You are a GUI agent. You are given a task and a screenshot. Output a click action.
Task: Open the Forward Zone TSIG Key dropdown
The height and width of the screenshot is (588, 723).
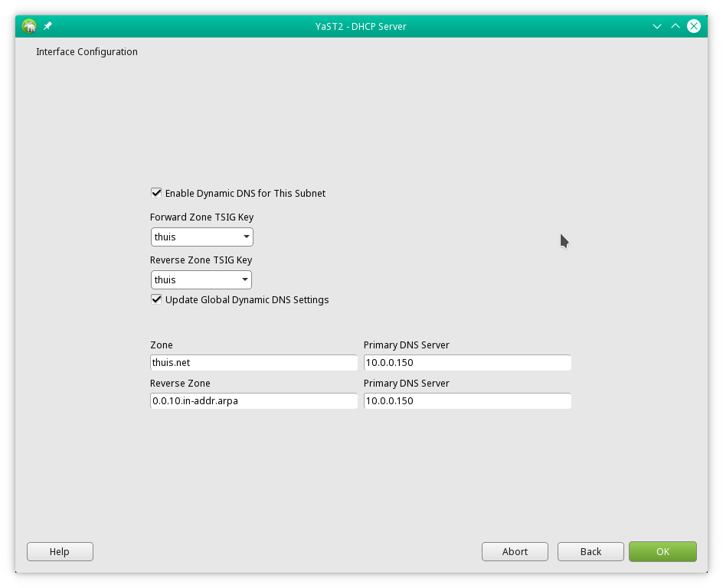click(x=202, y=237)
